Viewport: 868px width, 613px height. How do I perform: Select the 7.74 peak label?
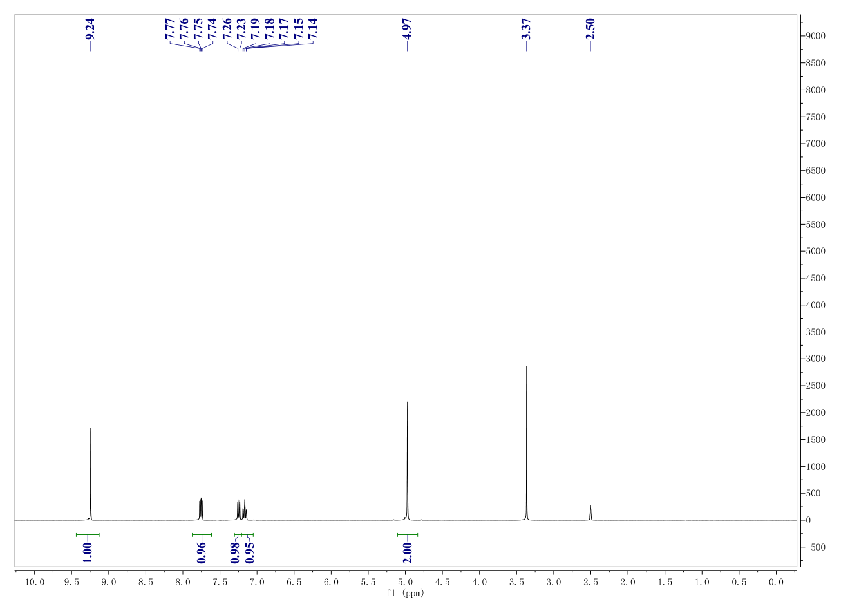pyautogui.click(x=212, y=29)
